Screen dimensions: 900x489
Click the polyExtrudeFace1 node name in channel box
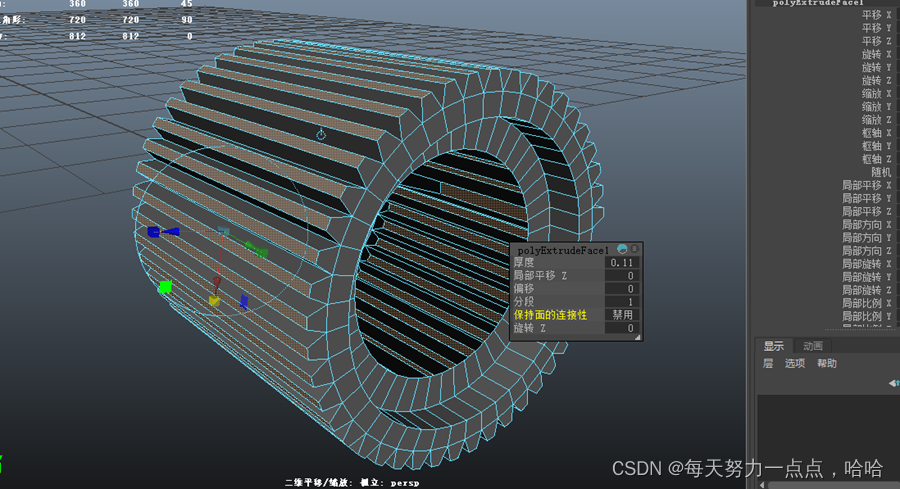click(818, 3)
